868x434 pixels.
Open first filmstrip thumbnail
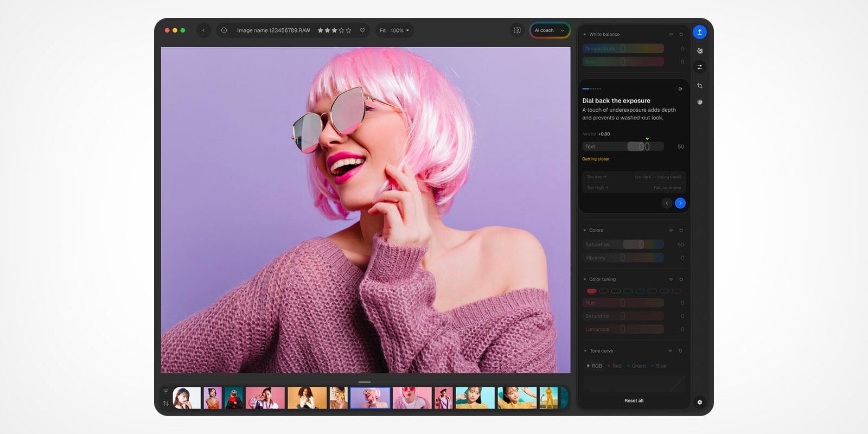coord(187,398)
